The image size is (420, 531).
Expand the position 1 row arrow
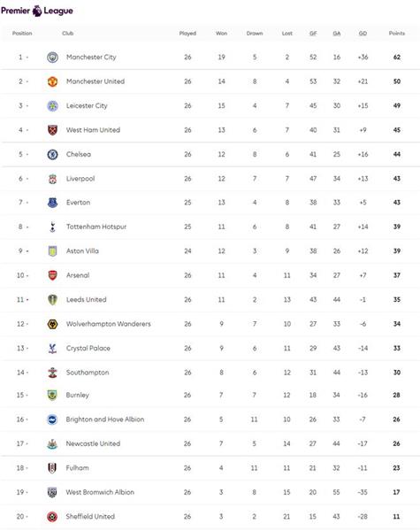pos(27,58)
